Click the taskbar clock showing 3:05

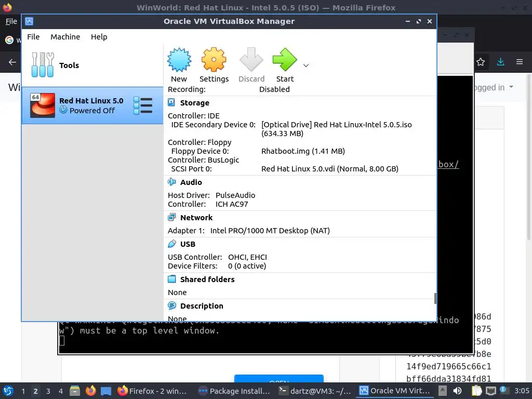click(x=522, y=391)
